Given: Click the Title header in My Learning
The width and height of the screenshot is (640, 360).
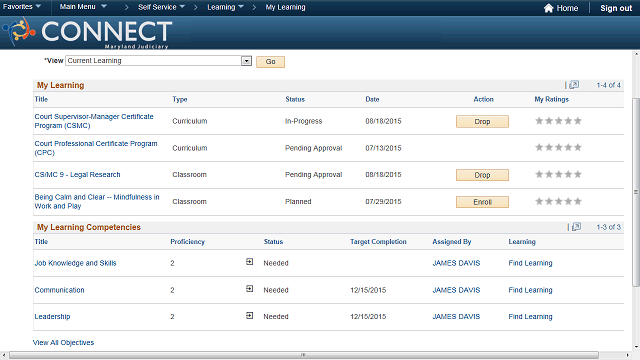Looking at the screenshot, I should 41,99.
